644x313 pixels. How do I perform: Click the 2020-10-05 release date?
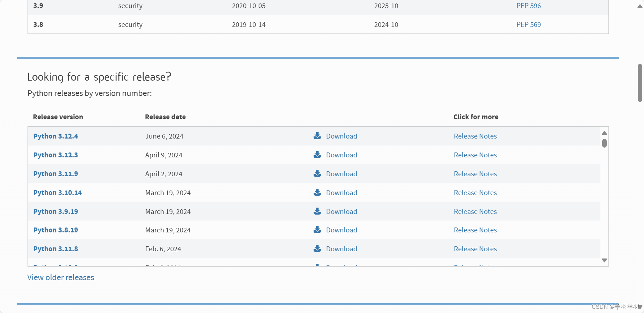click(249, 6)
